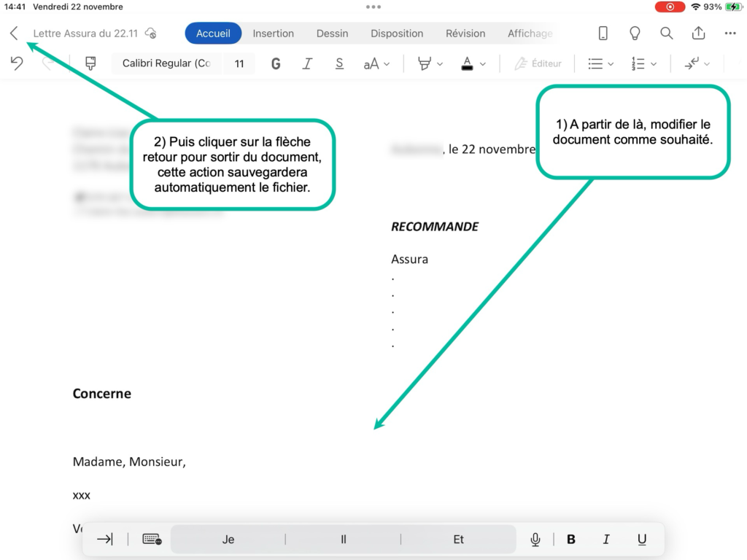
Task: Tap the back arrow to exit document
Action: point(14,34)
